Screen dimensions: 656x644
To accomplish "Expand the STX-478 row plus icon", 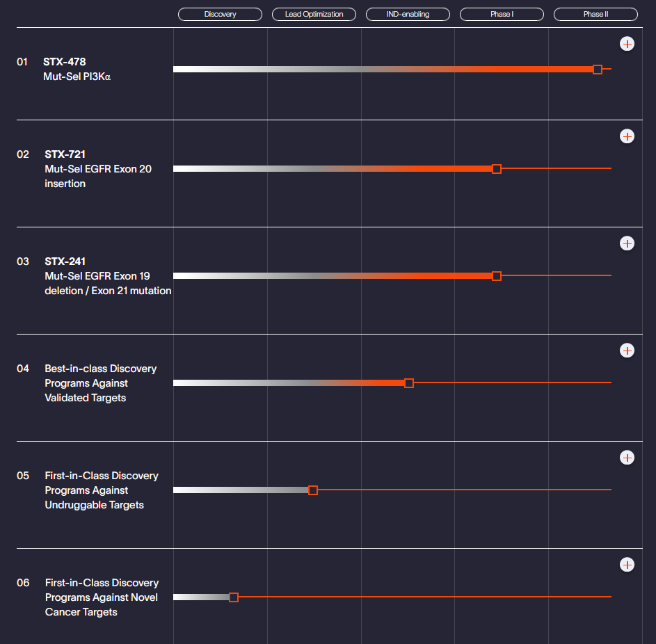I will 627,44.
